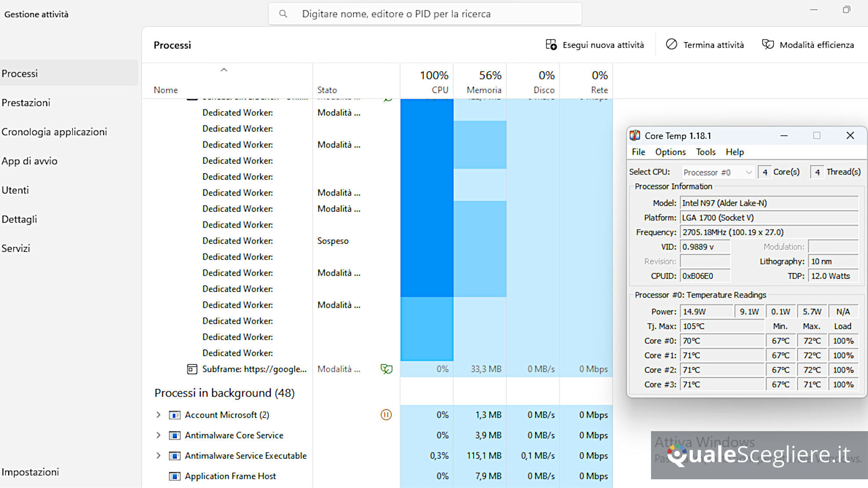
Task: Click the paused status icon for Account Microsoft
Action: [386, 415]
